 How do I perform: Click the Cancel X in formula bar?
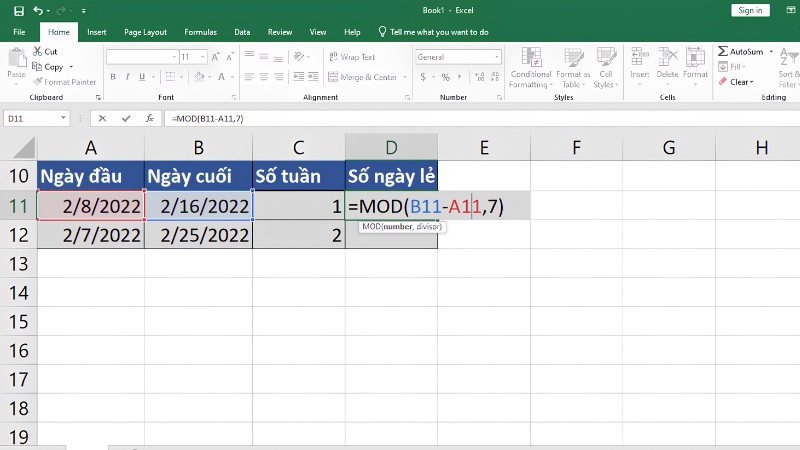(102, 118)
